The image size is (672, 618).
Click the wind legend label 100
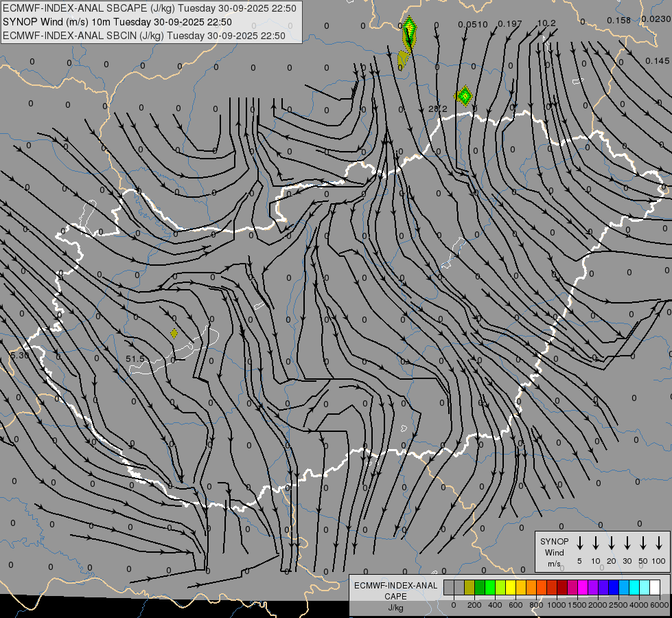(659, 561)
